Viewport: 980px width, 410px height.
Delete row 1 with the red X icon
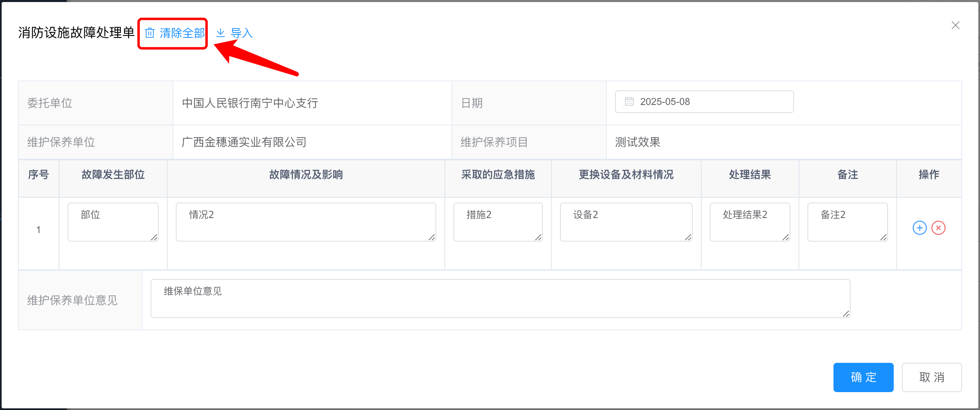pyautogui.click(x=938, y=228)
